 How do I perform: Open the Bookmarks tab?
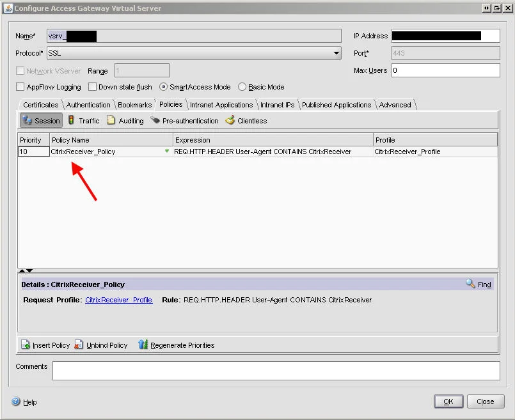pyautogui.click(x=134, y=105)
